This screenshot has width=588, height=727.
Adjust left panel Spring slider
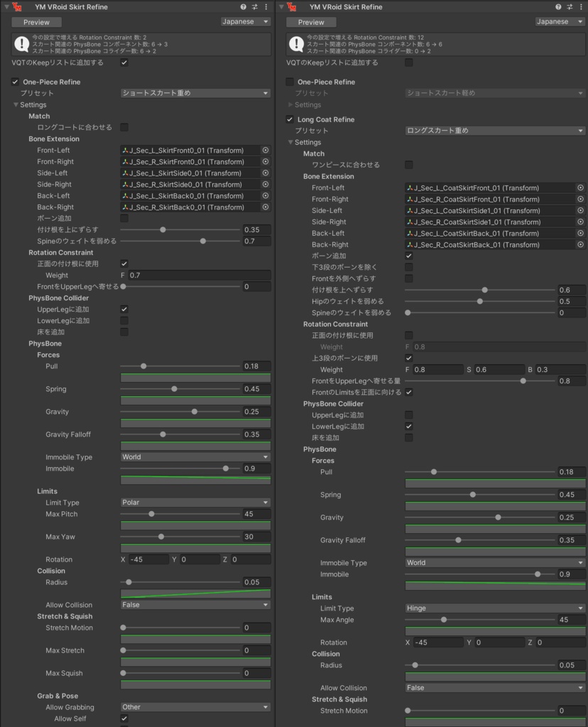click(180, 389)
